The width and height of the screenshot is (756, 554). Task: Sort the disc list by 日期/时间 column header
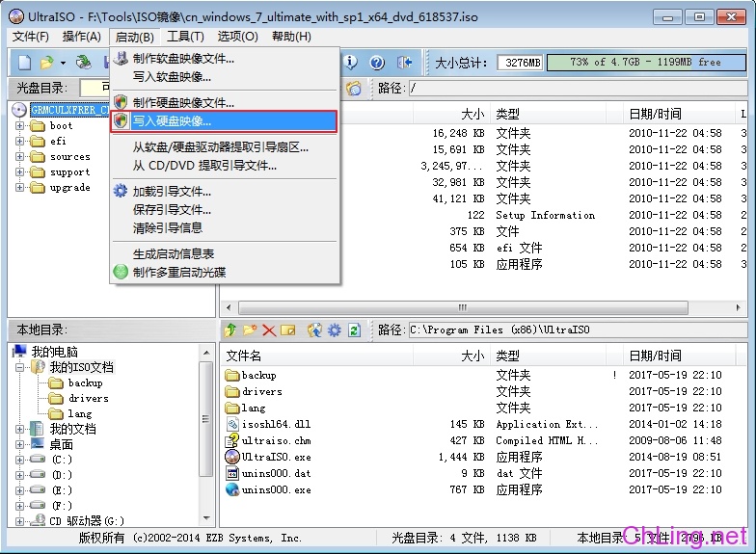click(x=679, y=114)
